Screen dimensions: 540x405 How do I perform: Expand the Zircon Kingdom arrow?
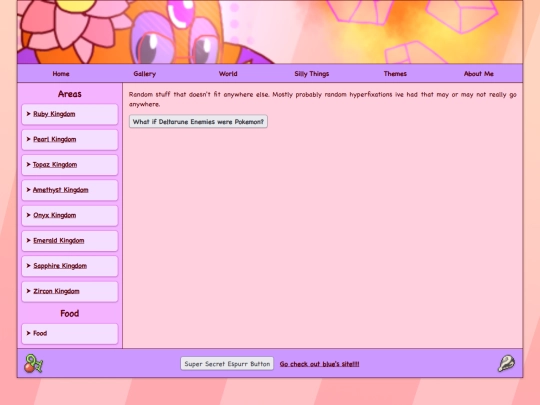29,291
